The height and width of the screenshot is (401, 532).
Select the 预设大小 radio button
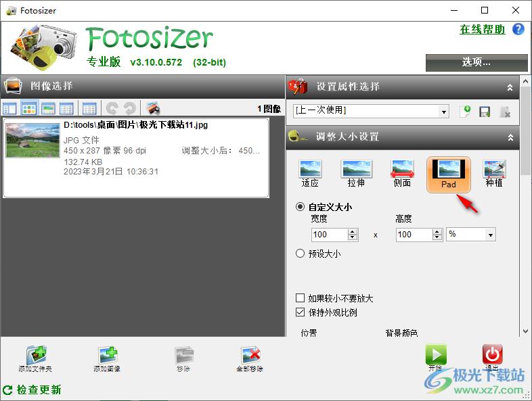pos(301,254)
